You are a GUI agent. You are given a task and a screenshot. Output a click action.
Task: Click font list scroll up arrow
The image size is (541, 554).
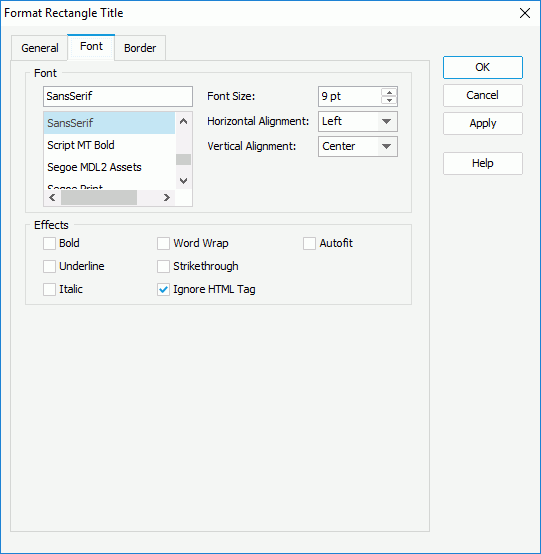183,122
